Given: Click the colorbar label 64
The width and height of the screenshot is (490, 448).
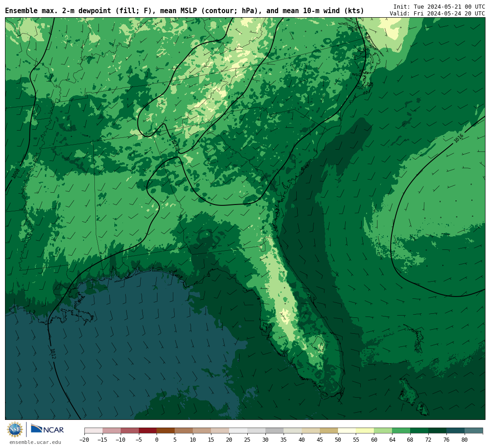Looking at the screenshot, I should pos(392,440).
